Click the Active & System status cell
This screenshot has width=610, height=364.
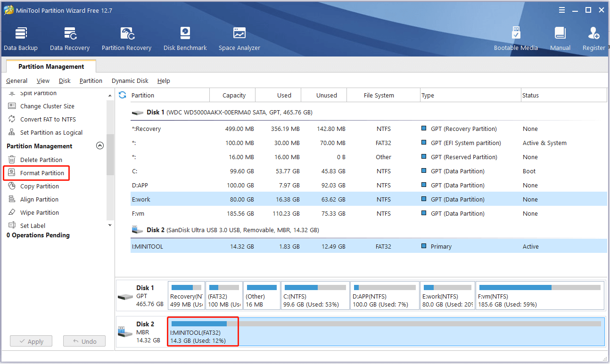click(544, 143)
